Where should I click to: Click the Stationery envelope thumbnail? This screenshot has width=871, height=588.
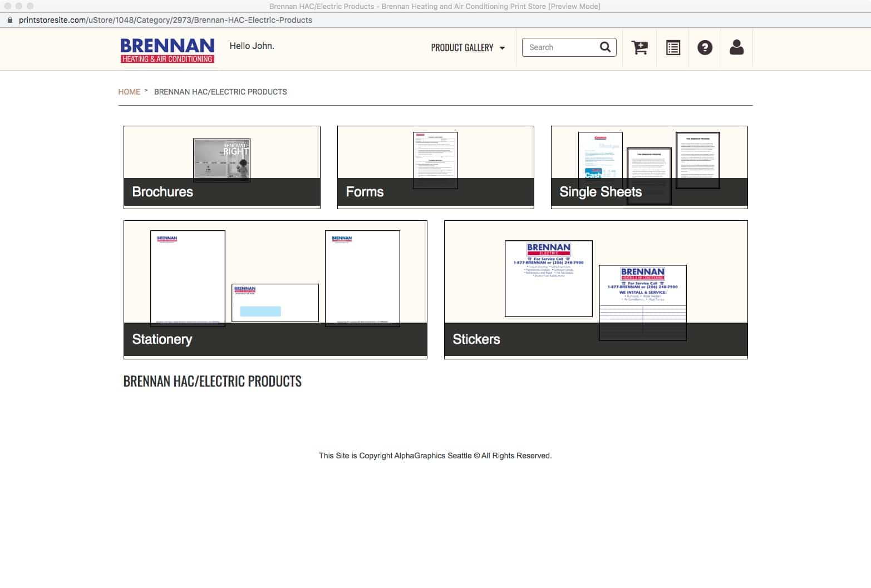click(x=275, y=303)
